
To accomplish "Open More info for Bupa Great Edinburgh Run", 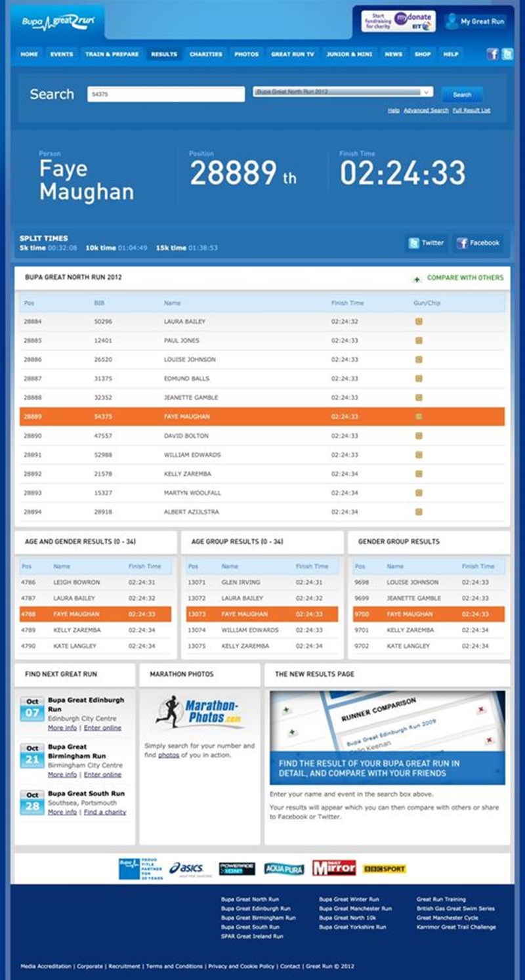I will (62, 728).
